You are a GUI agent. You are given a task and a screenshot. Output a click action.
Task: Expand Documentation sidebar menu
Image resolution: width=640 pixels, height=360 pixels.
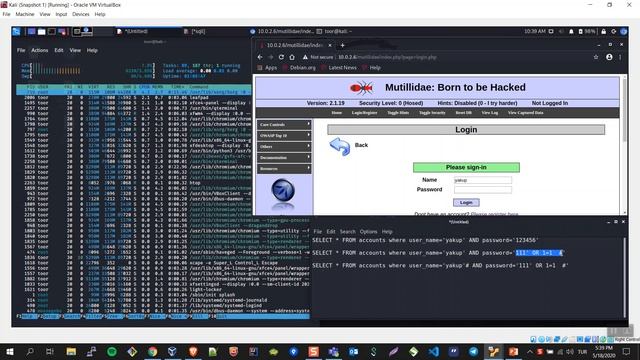tap(284, 158)
